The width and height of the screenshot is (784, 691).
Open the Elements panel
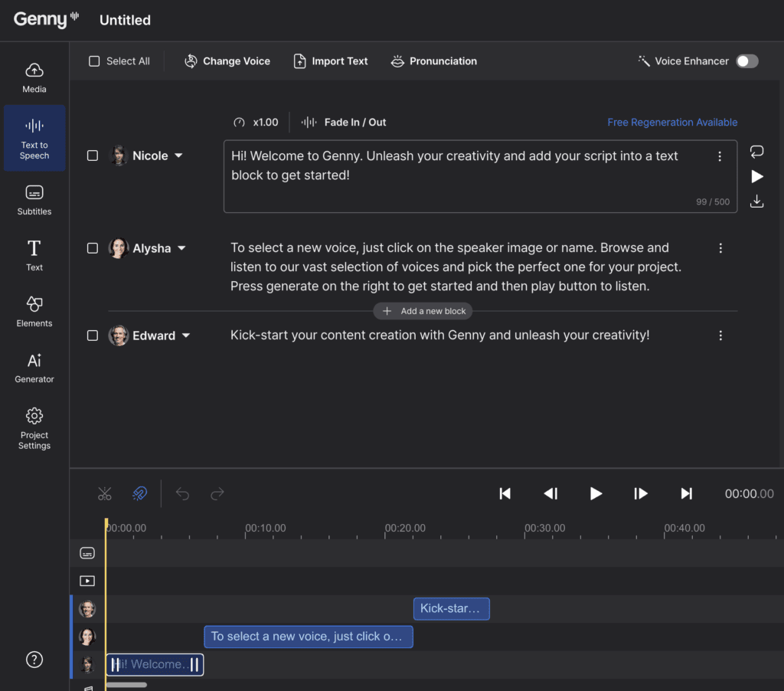(34, 312)
